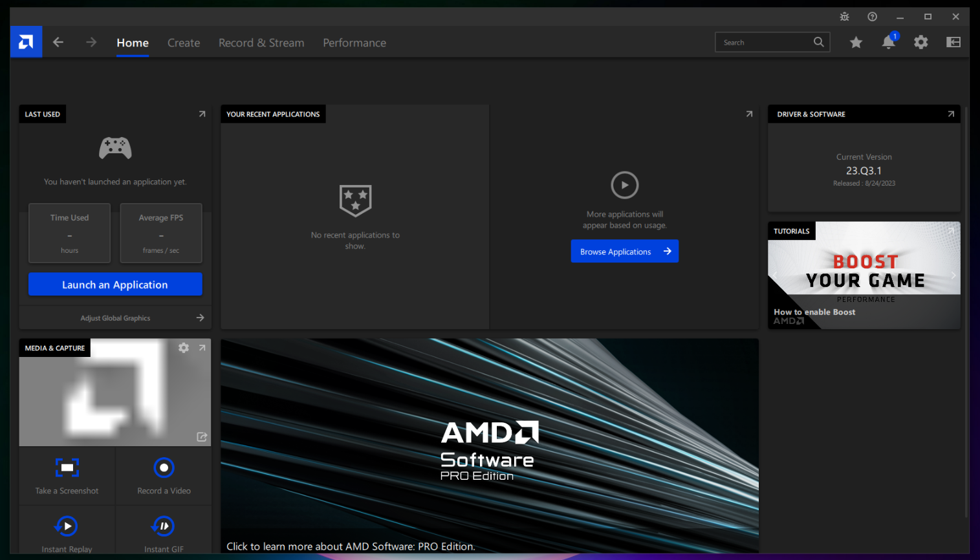Open favorites star icon

click(x=856, y=43)
